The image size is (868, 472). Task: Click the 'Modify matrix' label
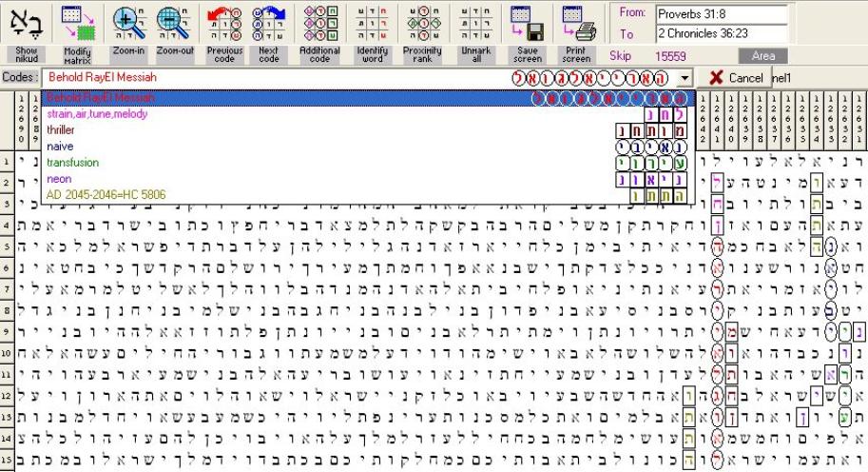[77, 55]
